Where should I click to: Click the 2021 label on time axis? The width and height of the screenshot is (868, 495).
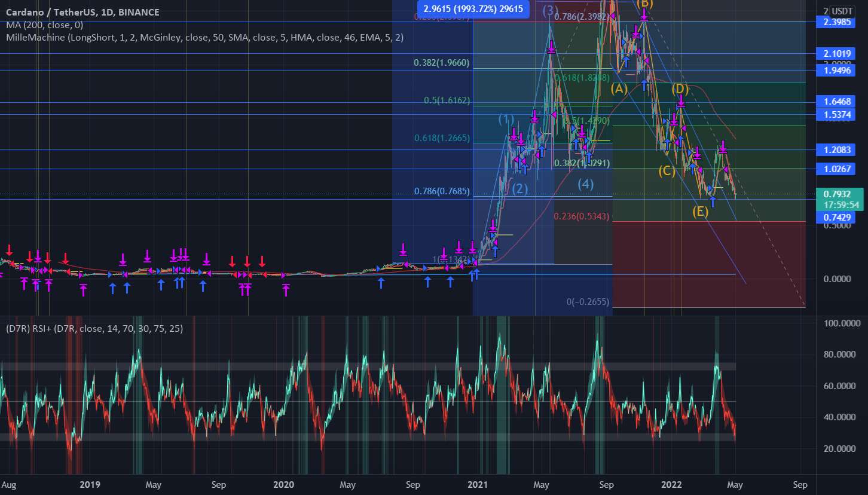pyautogui.click(x=478, y=484)
